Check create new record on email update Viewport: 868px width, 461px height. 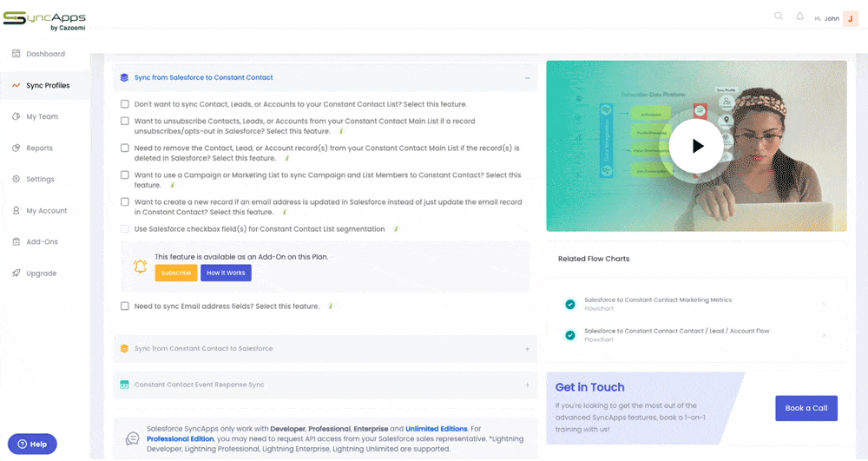pos(124,202)
